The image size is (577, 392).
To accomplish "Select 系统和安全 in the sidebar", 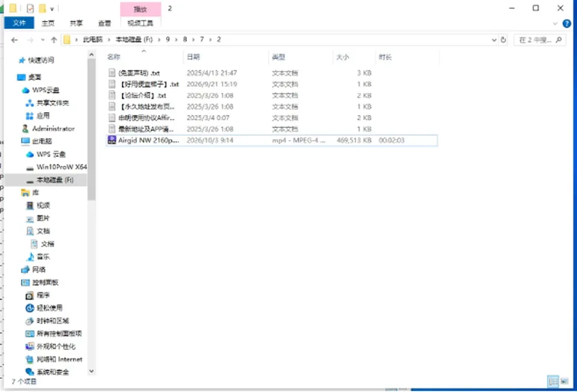I will pos(53,372).
